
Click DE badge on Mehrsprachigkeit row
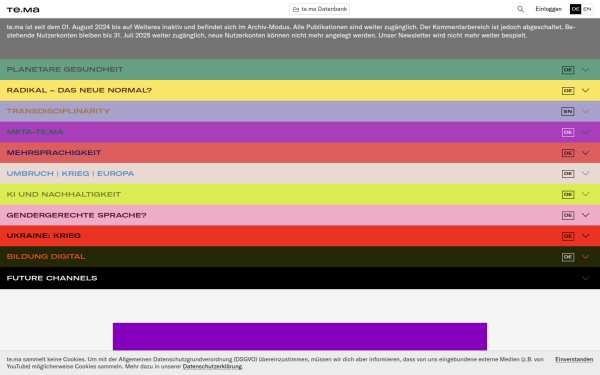[x=568, y=153]
